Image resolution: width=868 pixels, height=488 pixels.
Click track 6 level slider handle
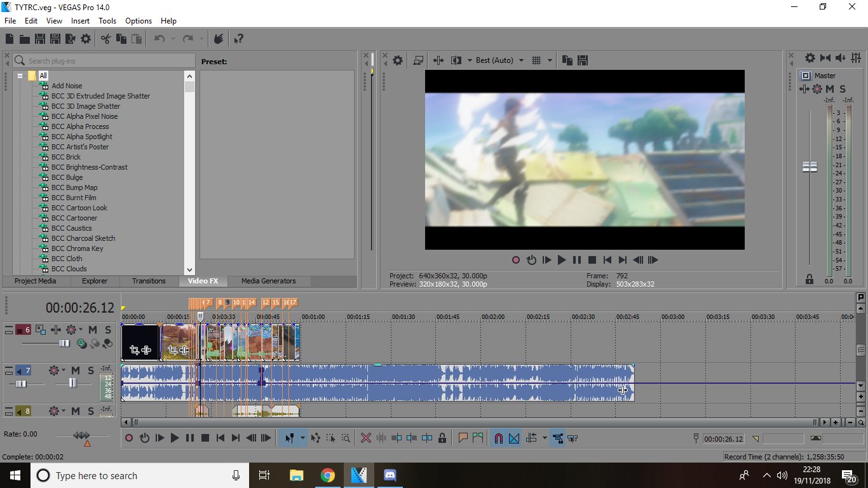[x=64, y=343]
